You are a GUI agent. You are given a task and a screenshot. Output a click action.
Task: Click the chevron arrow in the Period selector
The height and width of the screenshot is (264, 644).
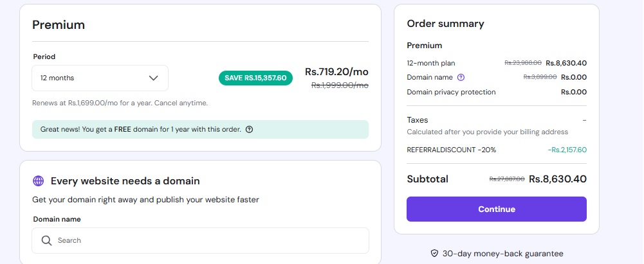click(x=153, y=78)
